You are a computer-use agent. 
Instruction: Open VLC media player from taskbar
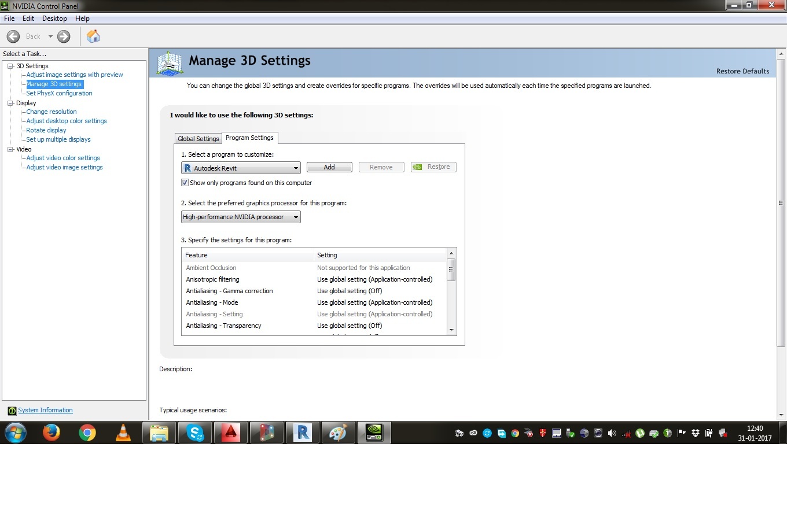(x=123, y=433)
